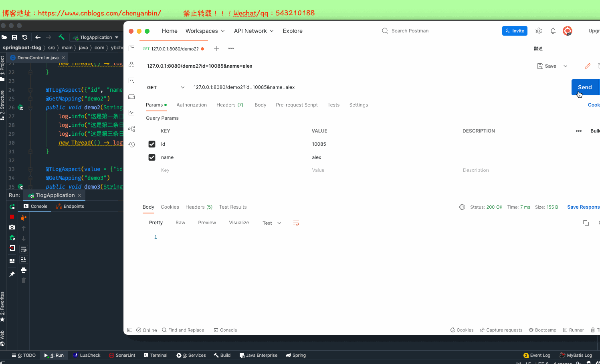
Task: Open History icon in Postman sidebar
Action: point(131,145)
